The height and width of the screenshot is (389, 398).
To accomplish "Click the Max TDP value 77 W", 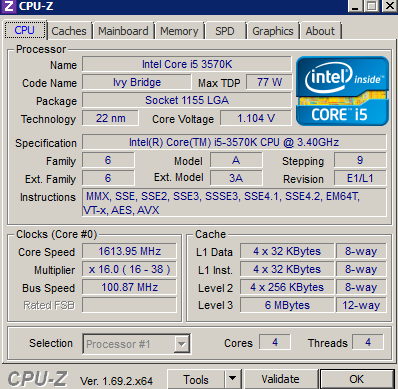I will [269, 82].
